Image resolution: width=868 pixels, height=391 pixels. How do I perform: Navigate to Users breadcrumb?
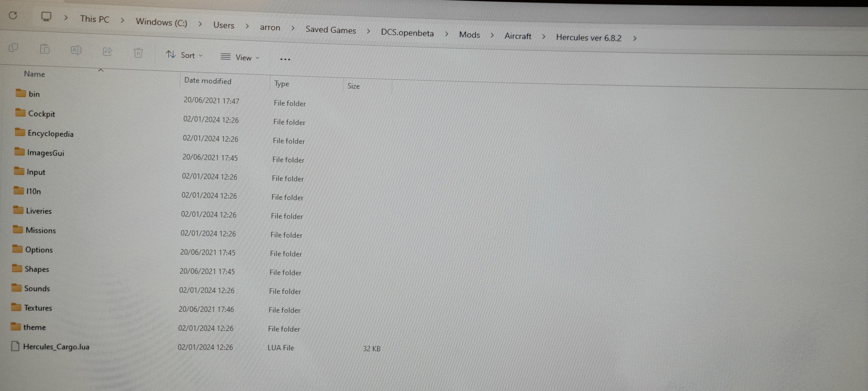[224, 25]
